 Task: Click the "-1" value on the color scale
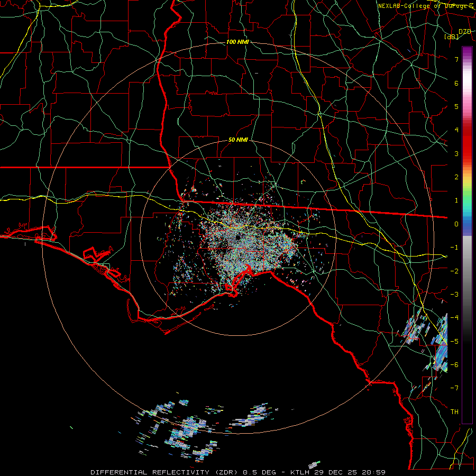454,248
